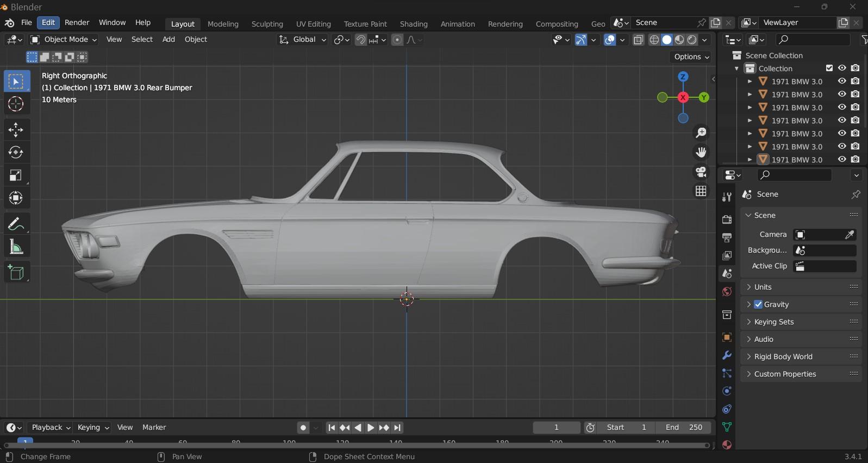The image size is (868, 463).
Task: Open the Material properties tab
Action: pos(727,445)
